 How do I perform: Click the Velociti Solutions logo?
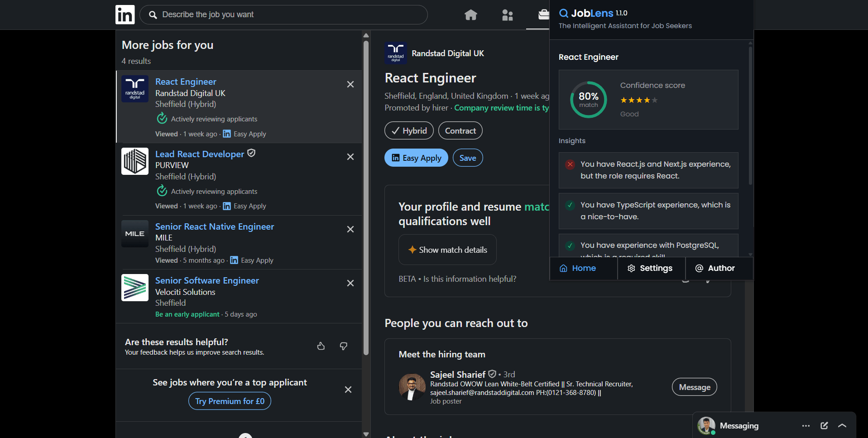pyautogui.click(x=135, y=288)
